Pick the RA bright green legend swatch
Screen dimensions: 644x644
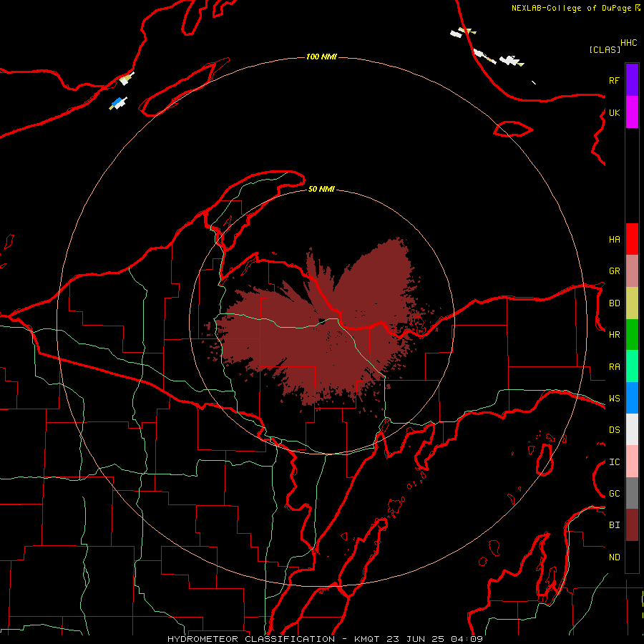(x=632, y=366)
